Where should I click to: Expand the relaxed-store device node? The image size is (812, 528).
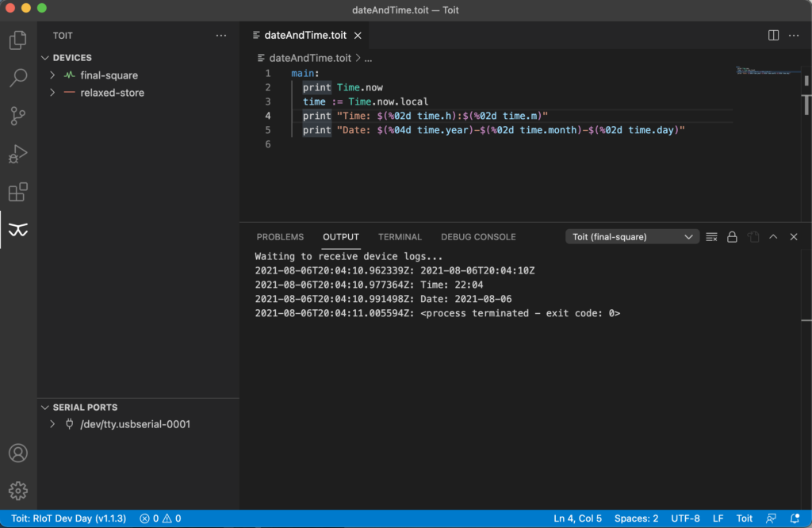tap(52, 93)
